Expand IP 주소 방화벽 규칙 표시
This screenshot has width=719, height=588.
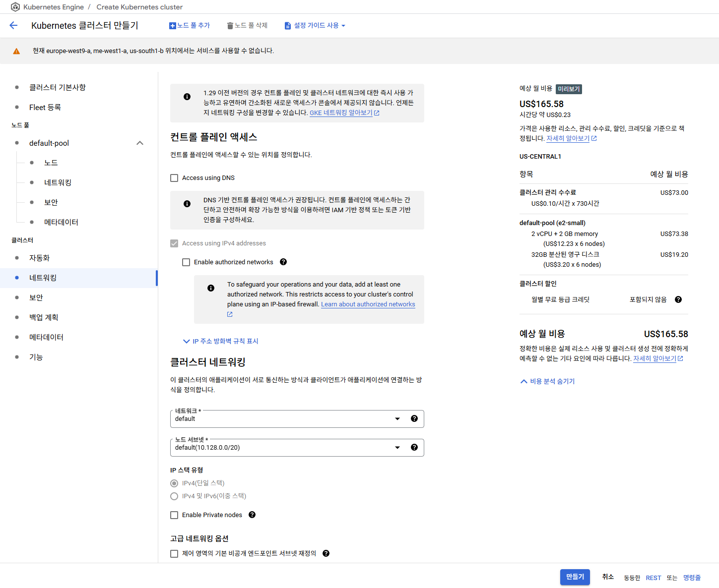[221, 341]
